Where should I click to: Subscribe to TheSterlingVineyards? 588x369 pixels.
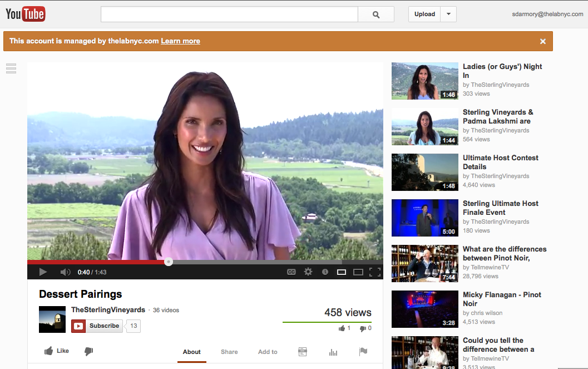click(x=97, y=326)
